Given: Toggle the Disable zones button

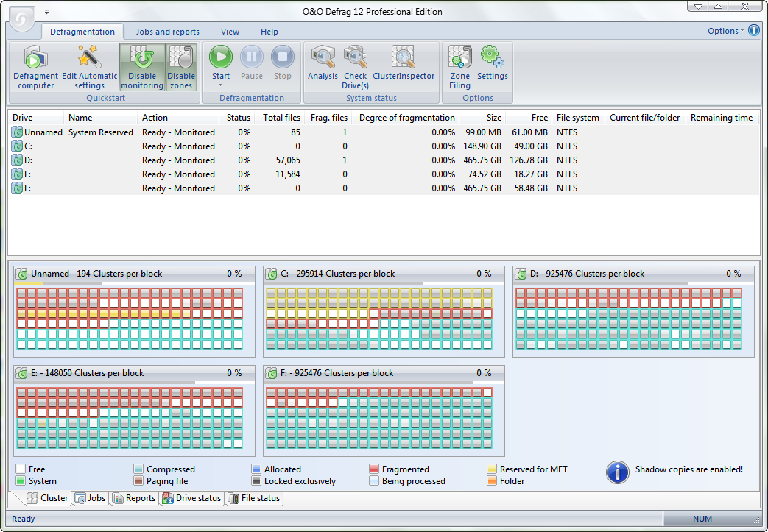Looking at the screenshot, I should pyautogui.click(x=181, y=67).
